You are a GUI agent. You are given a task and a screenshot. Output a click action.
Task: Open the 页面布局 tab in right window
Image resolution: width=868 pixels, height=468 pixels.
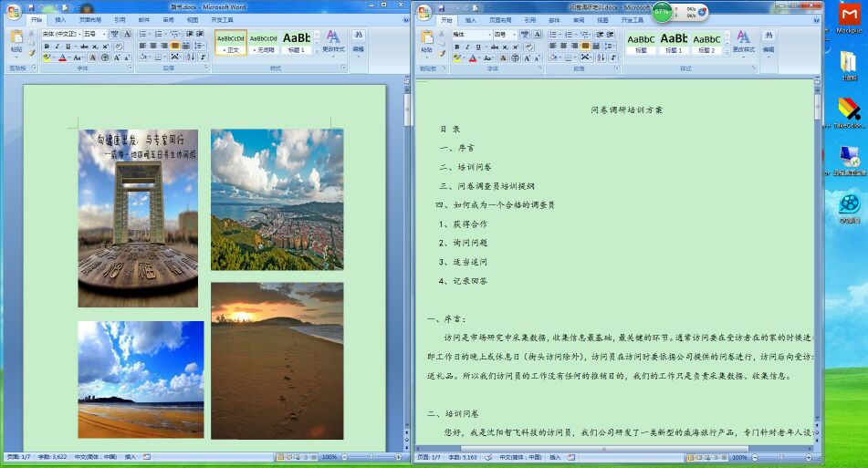501,19
